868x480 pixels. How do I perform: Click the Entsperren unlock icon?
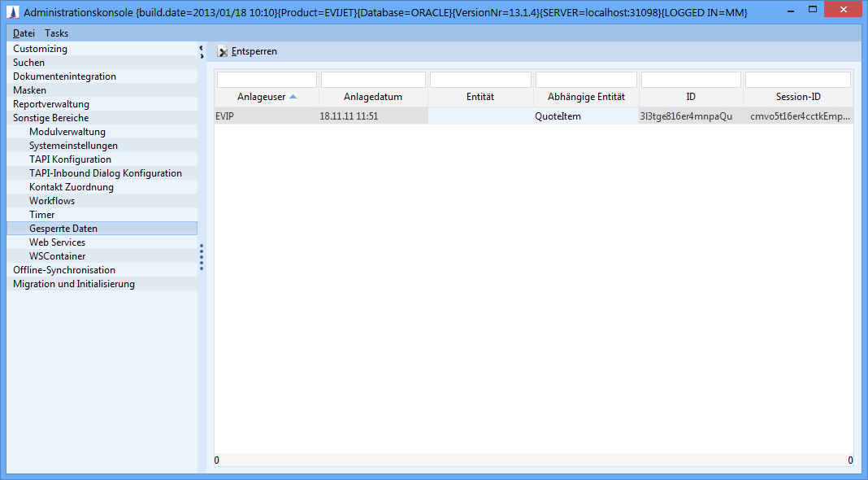[223, 51]
